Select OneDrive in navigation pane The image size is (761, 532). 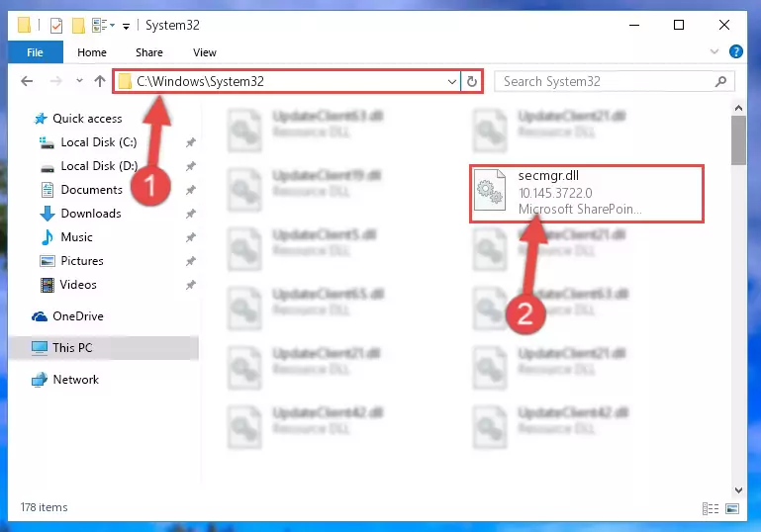point(77,316)
